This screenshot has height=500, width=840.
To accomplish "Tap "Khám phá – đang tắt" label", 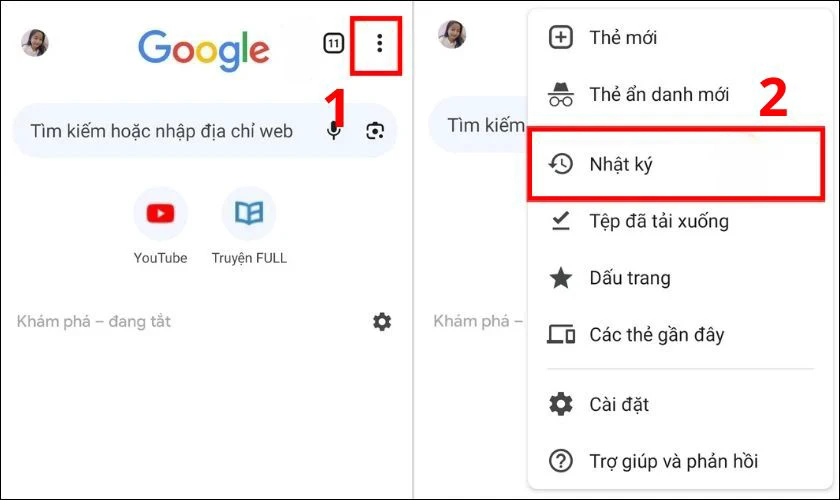I will 94,321.
